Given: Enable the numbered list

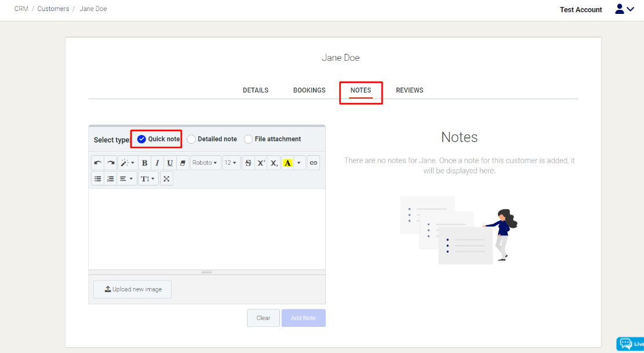Looking at the screenshot, I should pyautogui.click(x=110, y=178).
